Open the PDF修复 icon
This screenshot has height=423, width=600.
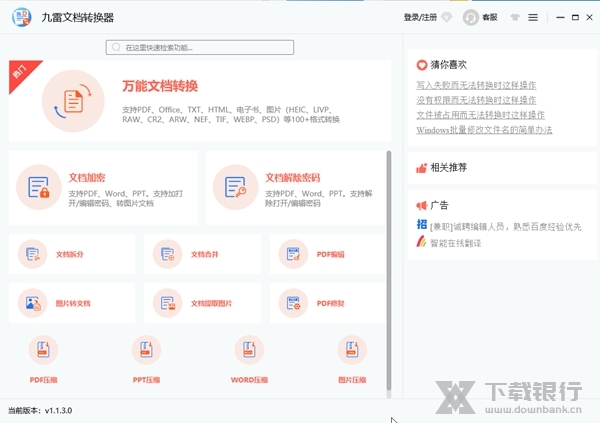pyautogui.click(x=293, y=303)
